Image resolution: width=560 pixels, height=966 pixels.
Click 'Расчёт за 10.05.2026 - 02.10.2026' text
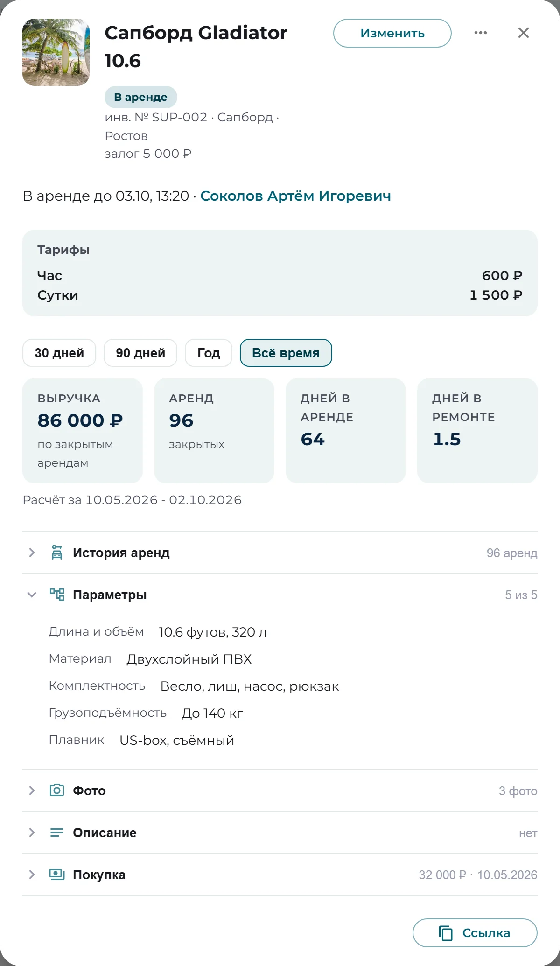132,500
